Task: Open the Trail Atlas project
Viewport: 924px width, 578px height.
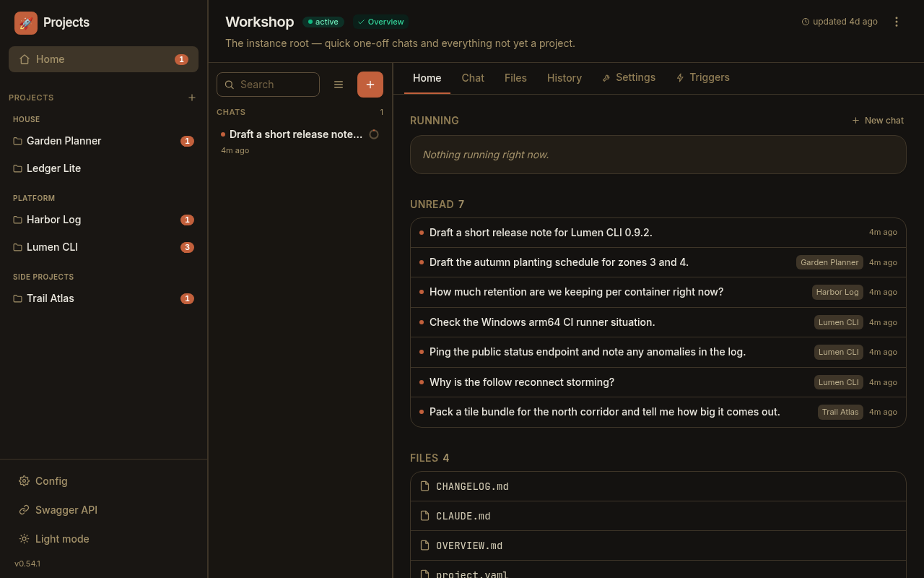Action: [103, 298]
